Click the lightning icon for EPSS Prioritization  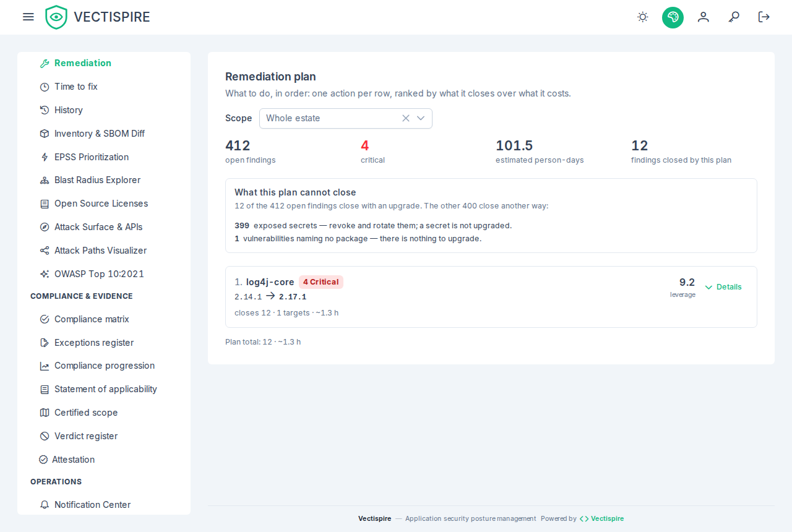[45, 157]
